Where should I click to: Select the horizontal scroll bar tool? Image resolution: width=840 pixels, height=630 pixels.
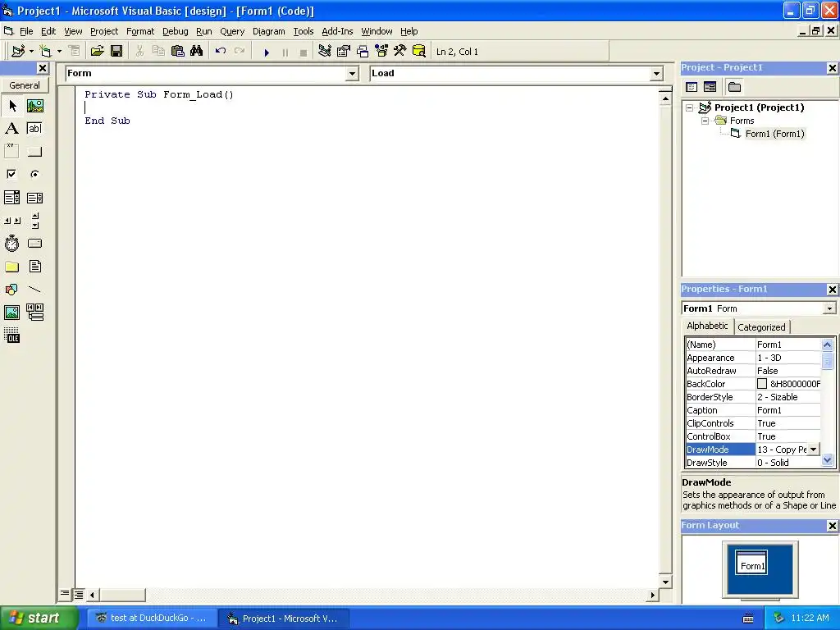(x=12, y=221)
